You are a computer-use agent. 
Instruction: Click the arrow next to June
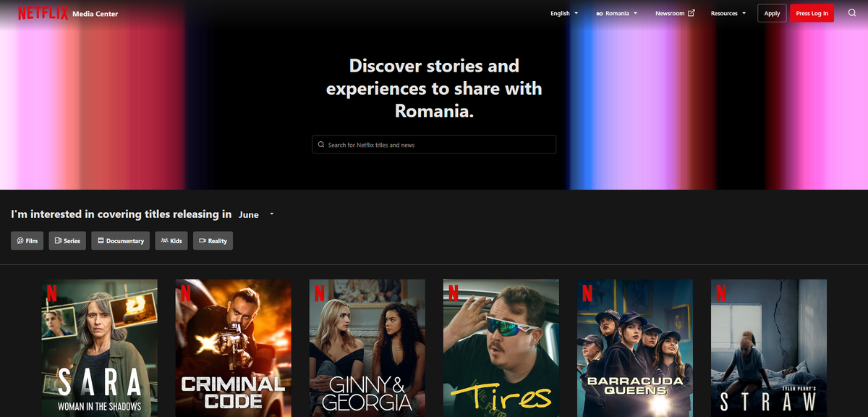point(271,214)
